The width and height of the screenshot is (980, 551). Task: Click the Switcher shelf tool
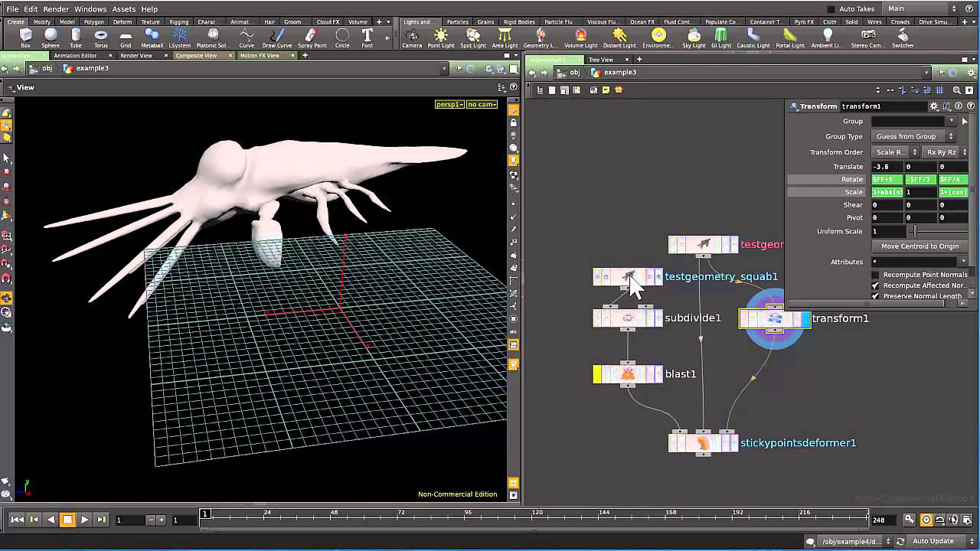click(903, 38)
